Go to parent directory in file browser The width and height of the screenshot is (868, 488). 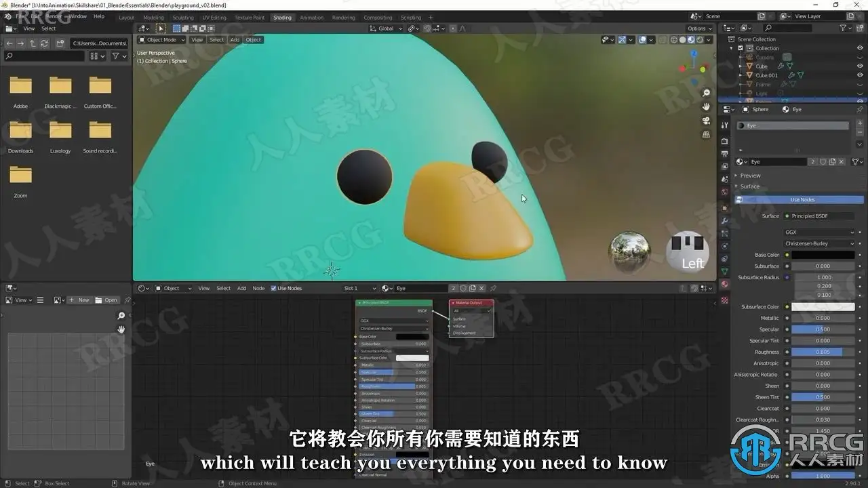[x=33, y=43]
